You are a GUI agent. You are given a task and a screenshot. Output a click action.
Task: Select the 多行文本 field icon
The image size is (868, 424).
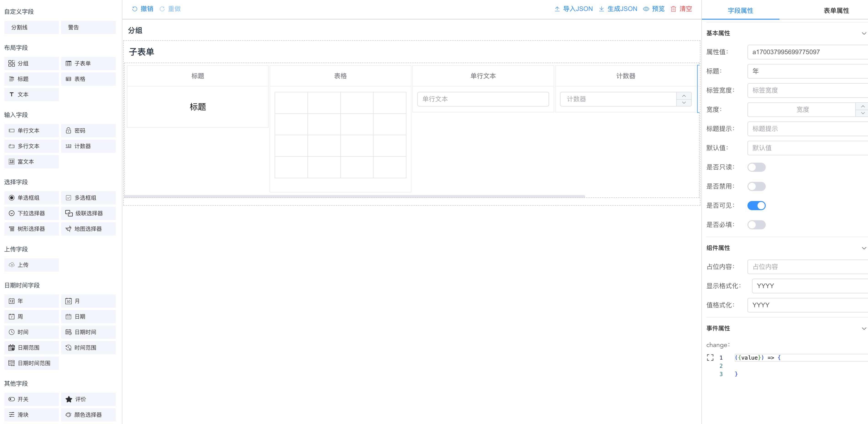click(11, 146)
